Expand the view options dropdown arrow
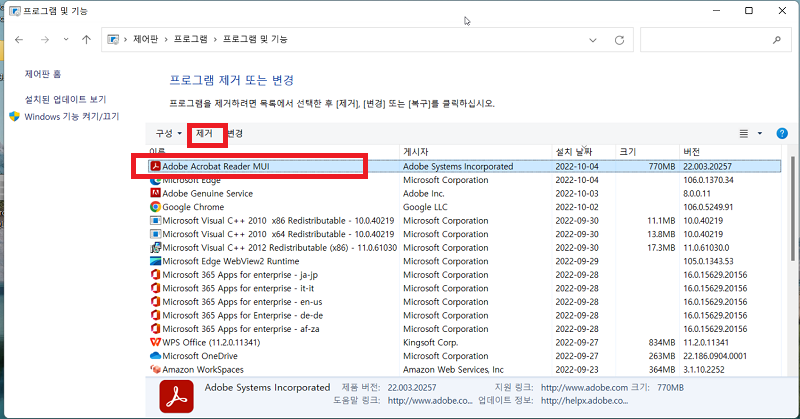800x419 pixels. [760, 133]
